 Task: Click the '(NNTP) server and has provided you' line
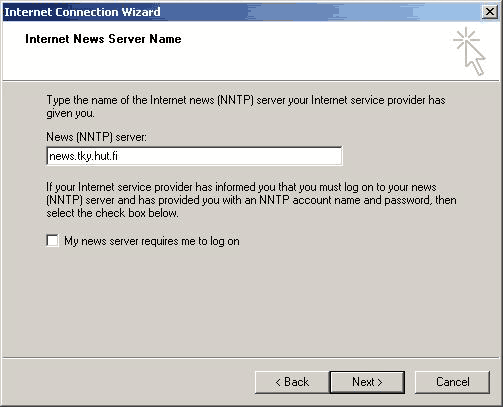pos(251,200)
